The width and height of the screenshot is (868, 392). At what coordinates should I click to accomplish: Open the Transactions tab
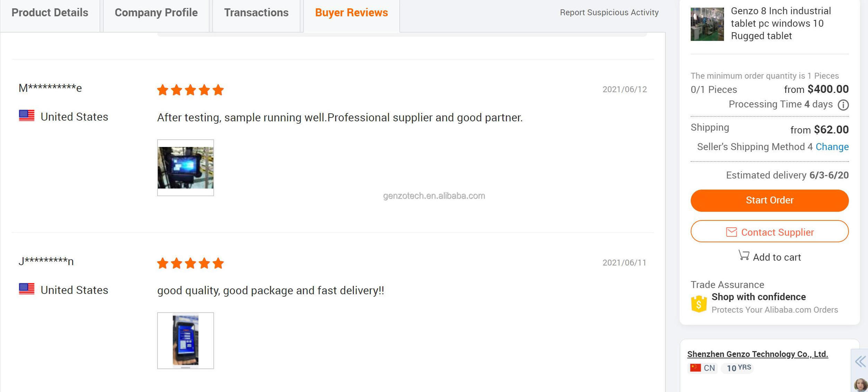(x=256, y=13)
